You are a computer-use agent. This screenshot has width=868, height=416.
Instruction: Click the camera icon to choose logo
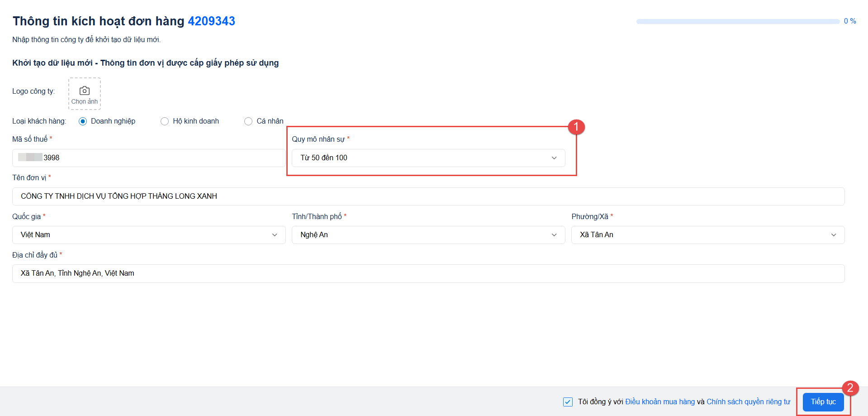pos(85,91)
